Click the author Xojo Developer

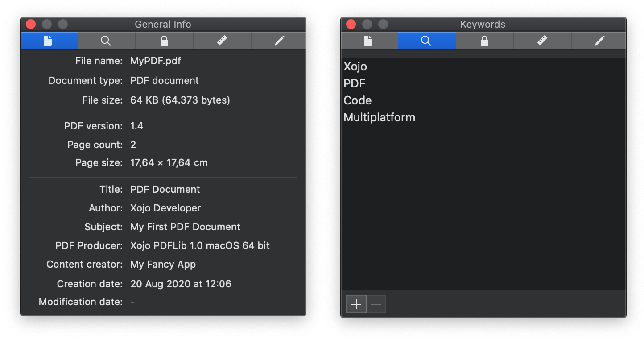click(x=165, y=208)
